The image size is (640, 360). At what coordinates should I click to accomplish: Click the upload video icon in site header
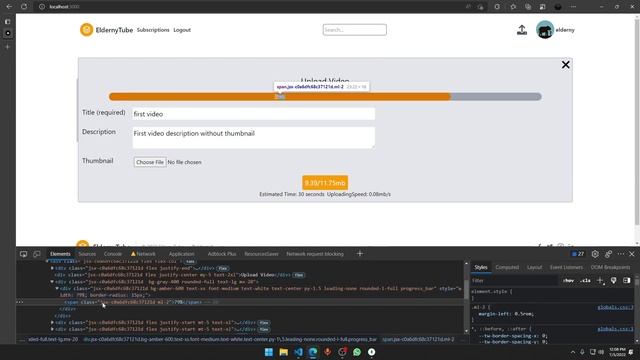tap(522, 30)
